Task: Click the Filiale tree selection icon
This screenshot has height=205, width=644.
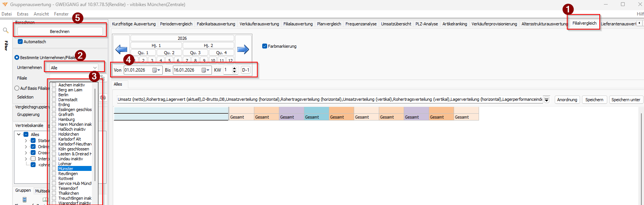Action: (102, 78)
